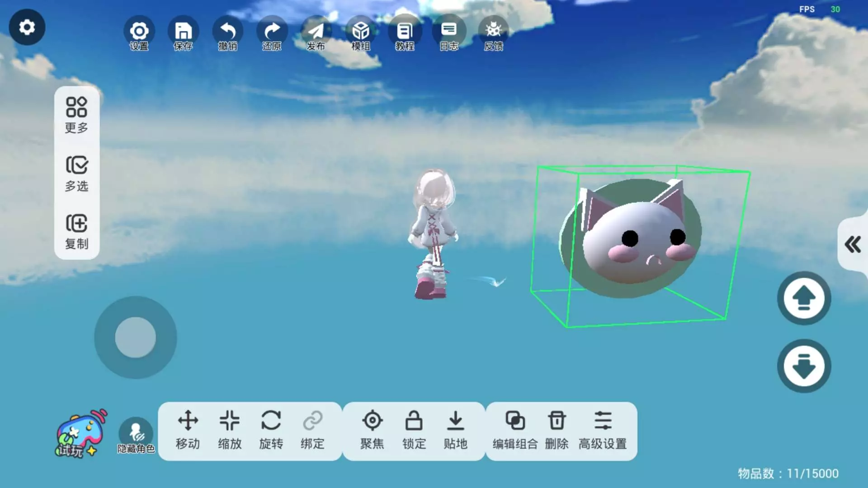The height and width of the screenshot is (488, 868).
Task: Expand the right side panel with the double chevron
Action: (x=853, y=244)
